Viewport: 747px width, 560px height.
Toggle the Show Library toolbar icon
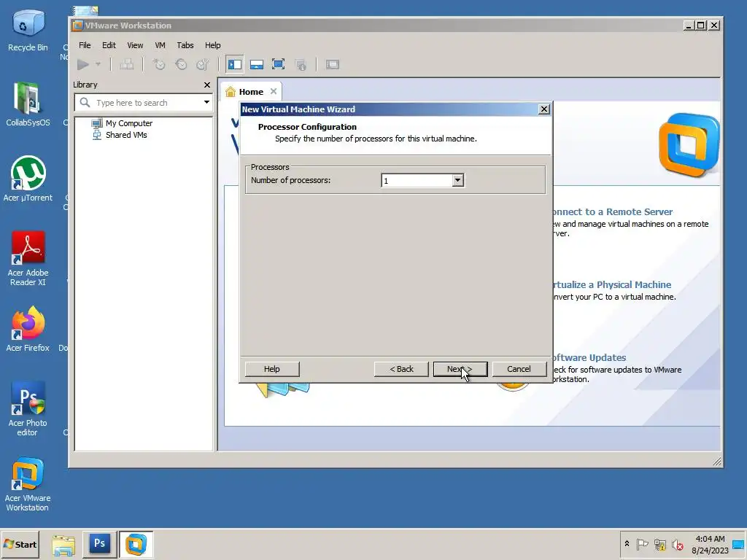click(x=234, y=64)
